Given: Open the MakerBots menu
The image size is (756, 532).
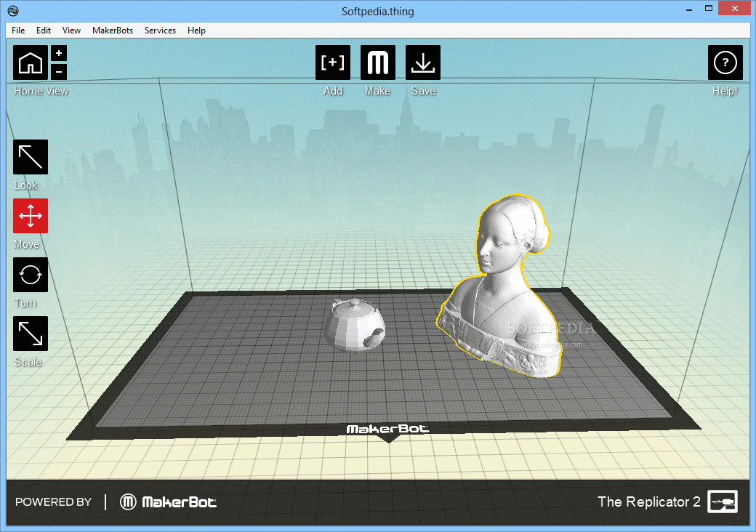Looking at the screenshot, I should 113,31.
